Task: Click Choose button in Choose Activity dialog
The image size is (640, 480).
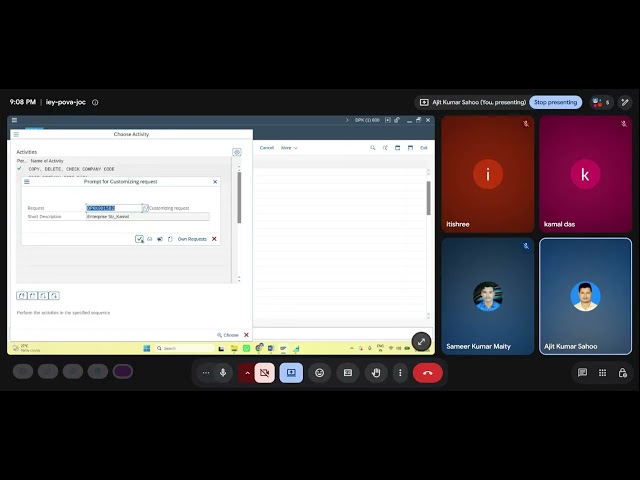Action: (x=228, y=335)
